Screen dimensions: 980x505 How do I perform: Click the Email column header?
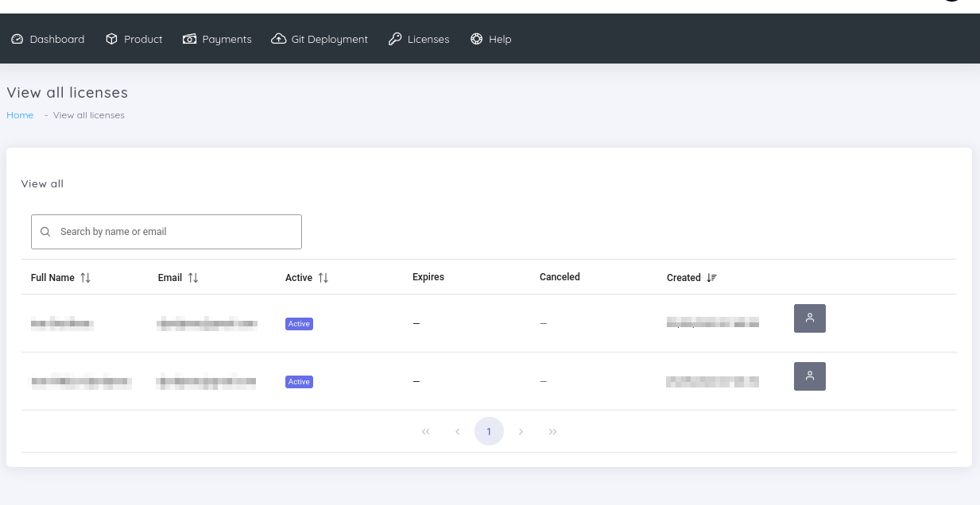click(170, 278)
